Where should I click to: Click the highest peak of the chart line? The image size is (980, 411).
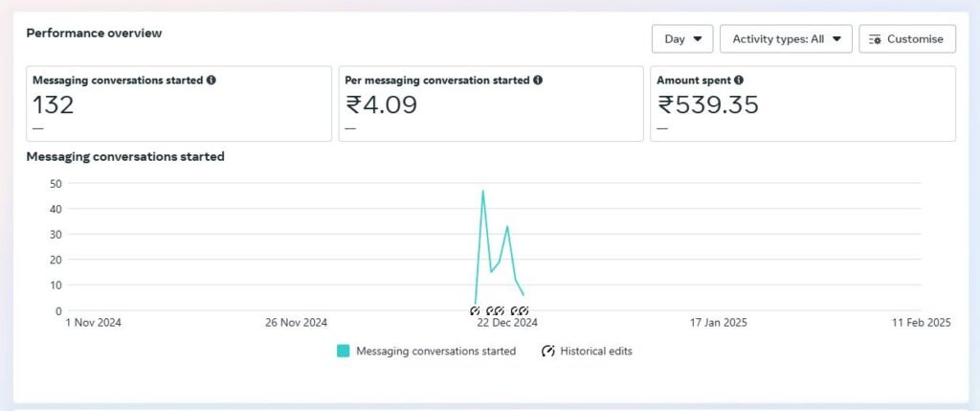[x=483, y=191]
